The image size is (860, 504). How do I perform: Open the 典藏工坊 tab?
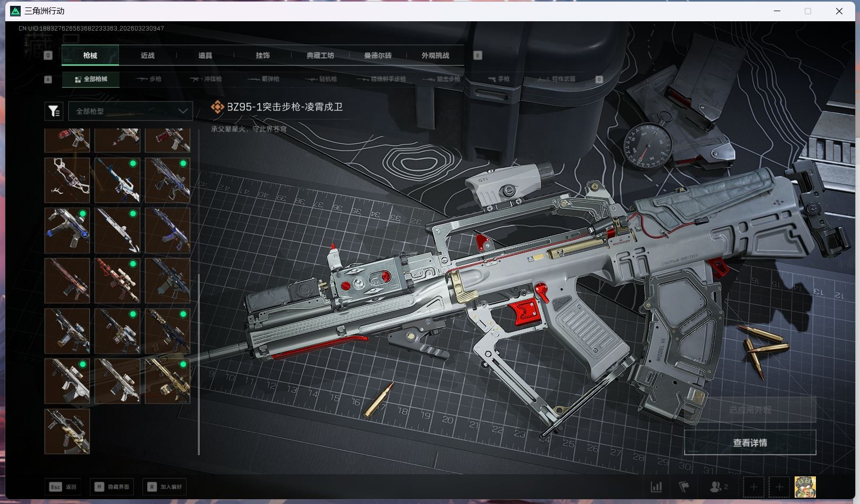click(x=320, y=55)
